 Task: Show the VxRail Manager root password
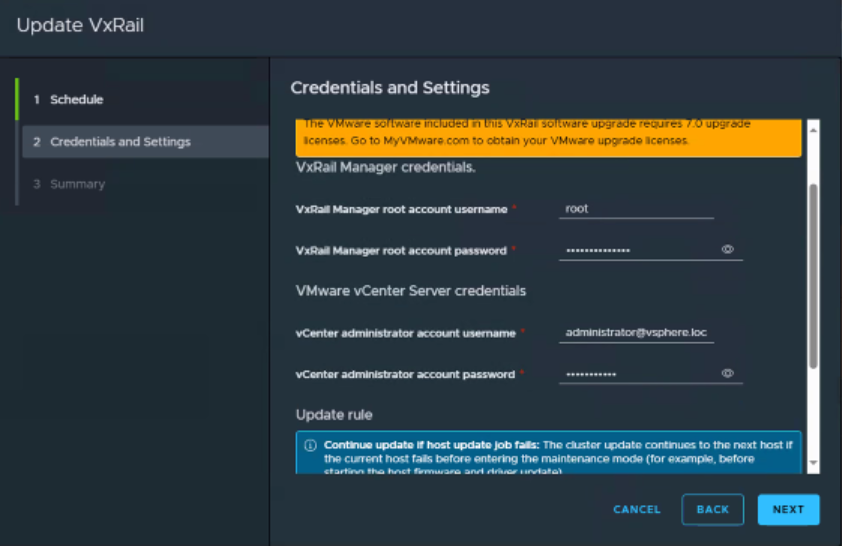tap(727, 250)
